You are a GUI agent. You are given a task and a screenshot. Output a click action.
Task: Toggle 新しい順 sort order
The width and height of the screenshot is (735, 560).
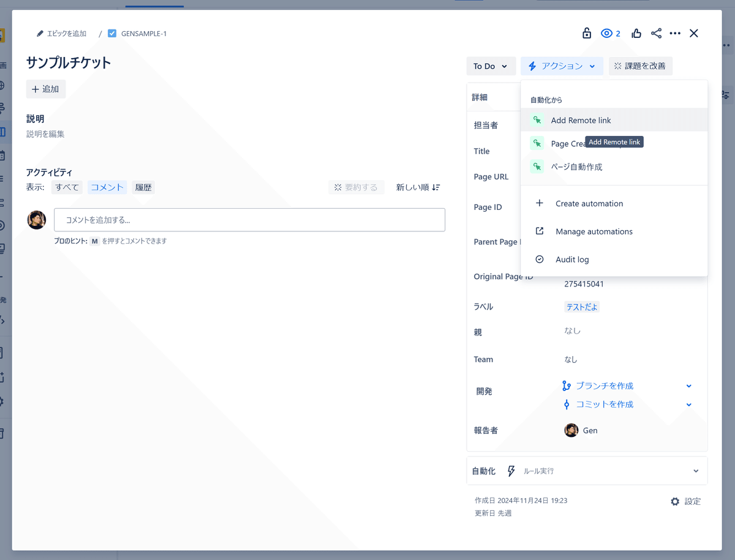click(418, 187)
